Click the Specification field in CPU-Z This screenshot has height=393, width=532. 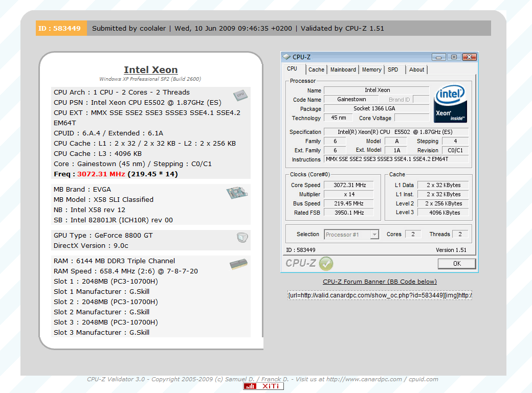(396, 132)
